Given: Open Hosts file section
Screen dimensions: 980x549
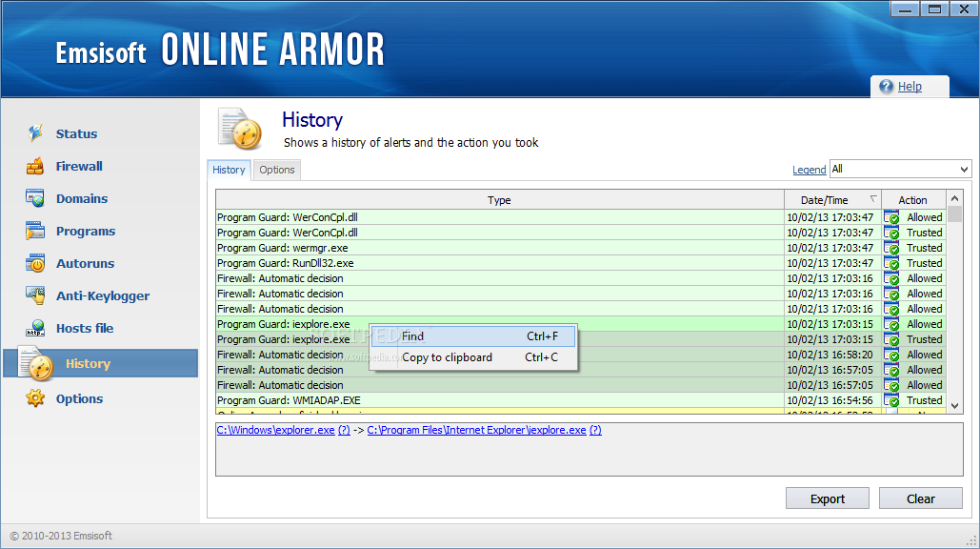Looking at the screenshot, I should (x=85, y=328).
